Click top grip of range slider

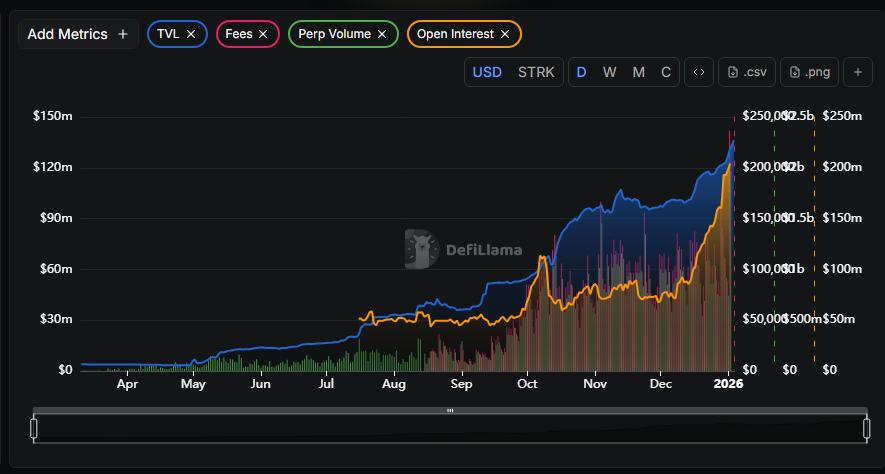[x=450, y=411]
